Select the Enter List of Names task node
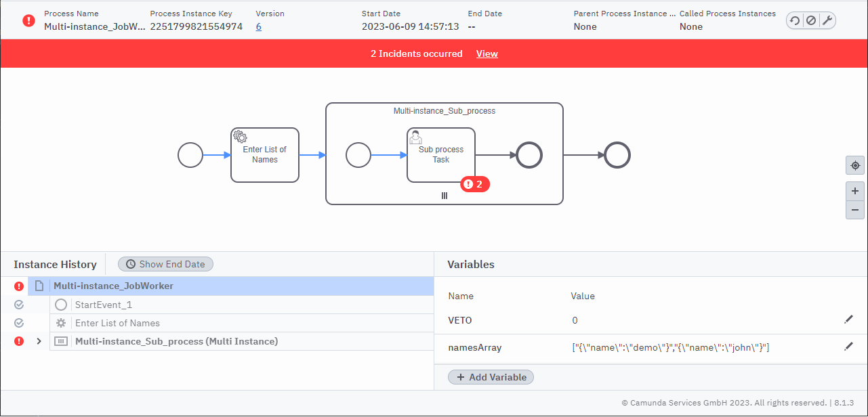This screenshot has height=417, width=868. pyautogui.click(x=265, y=155)
